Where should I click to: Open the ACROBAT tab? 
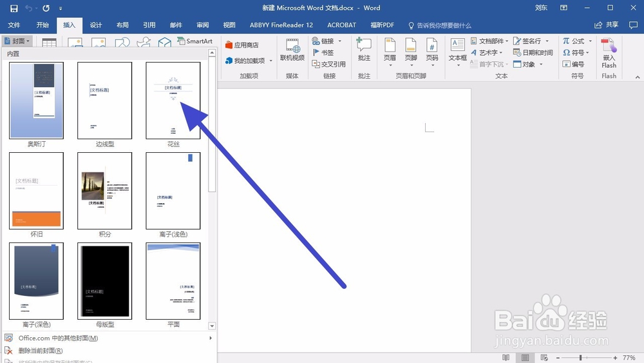342,25
